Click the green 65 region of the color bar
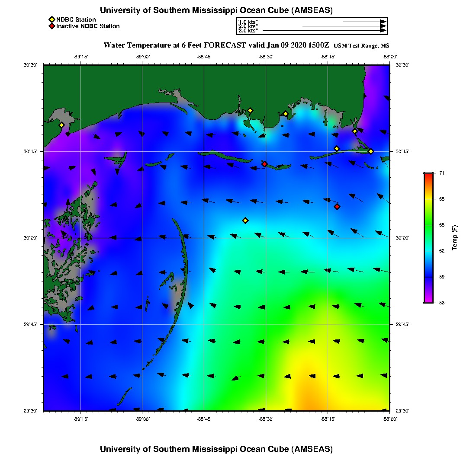Viewport: 476px width, 454px height. pos(428,225)
